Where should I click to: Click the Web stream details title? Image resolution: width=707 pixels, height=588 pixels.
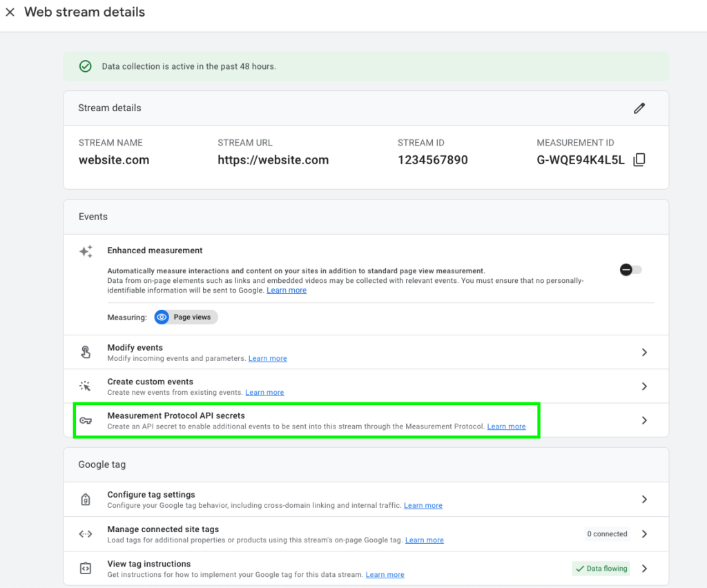coord(85,12)
